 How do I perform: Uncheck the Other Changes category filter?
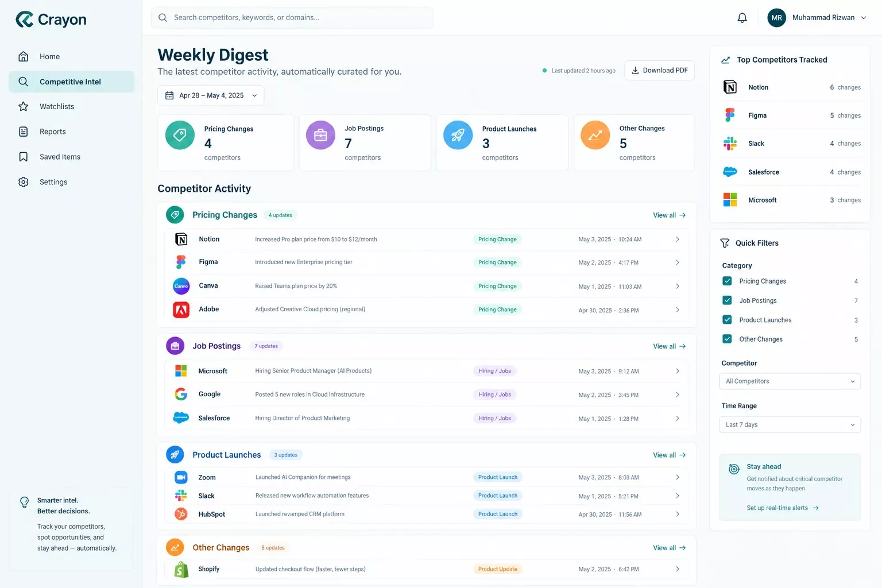point(727,339)
